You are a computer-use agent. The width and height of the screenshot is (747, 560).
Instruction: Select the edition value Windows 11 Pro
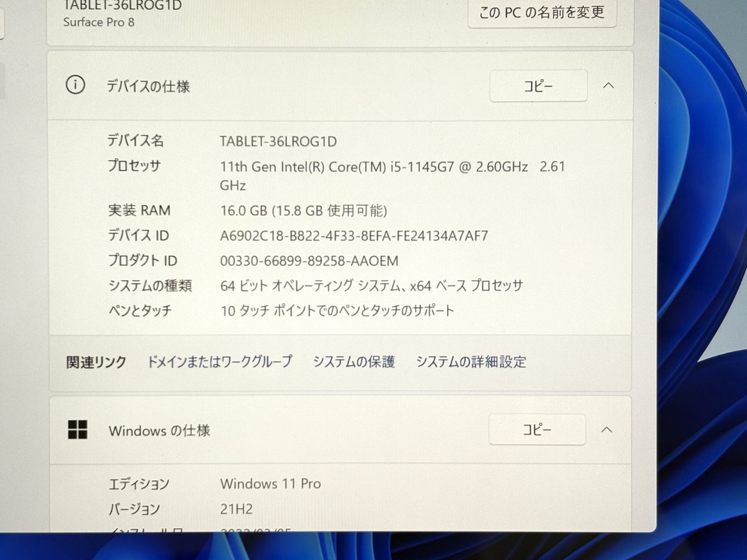pyautogui.click(x=270, y=483)
